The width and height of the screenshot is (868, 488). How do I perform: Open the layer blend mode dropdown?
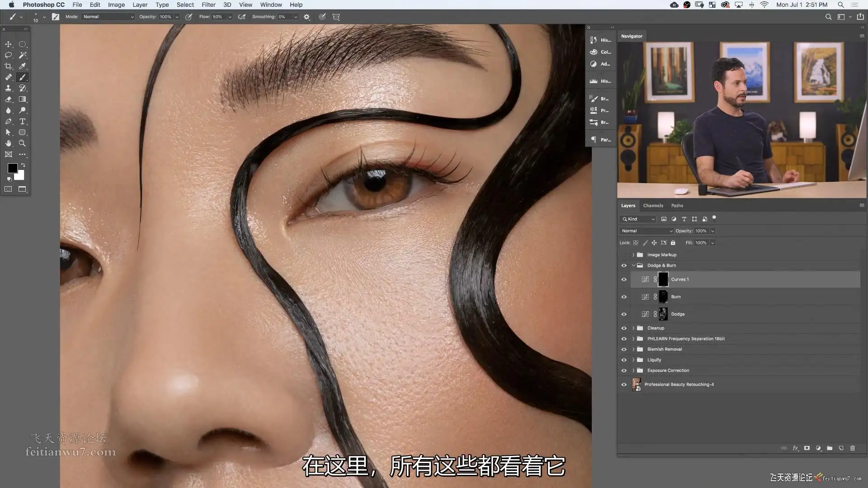tap(646, 231)
